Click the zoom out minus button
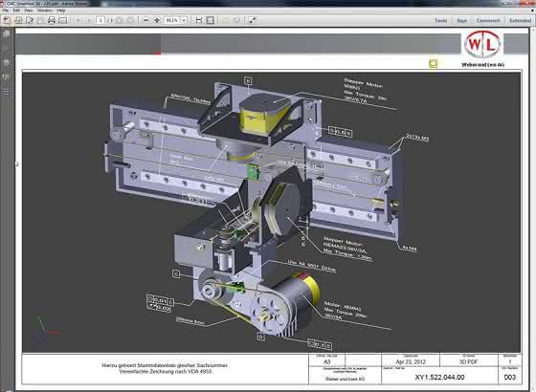The width and height of the screenshot is (536, 392). 145,20
